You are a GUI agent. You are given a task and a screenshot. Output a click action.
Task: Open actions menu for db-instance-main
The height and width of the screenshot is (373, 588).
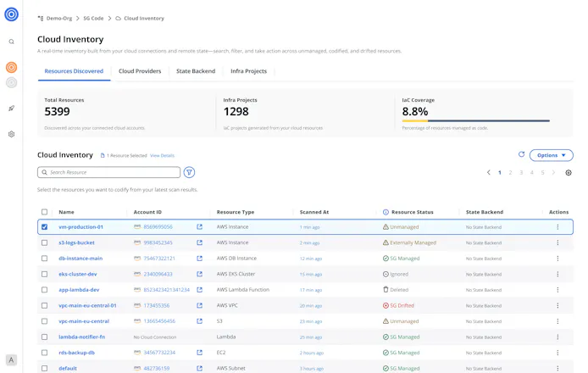[557, 259]
